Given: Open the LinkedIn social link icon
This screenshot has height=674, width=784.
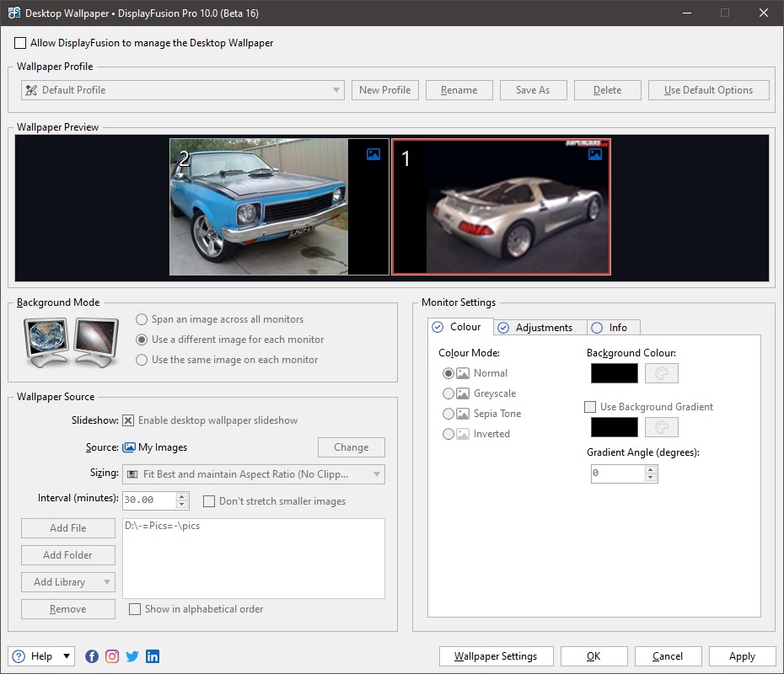Looking at the screenshot, I should click(153, 656).
